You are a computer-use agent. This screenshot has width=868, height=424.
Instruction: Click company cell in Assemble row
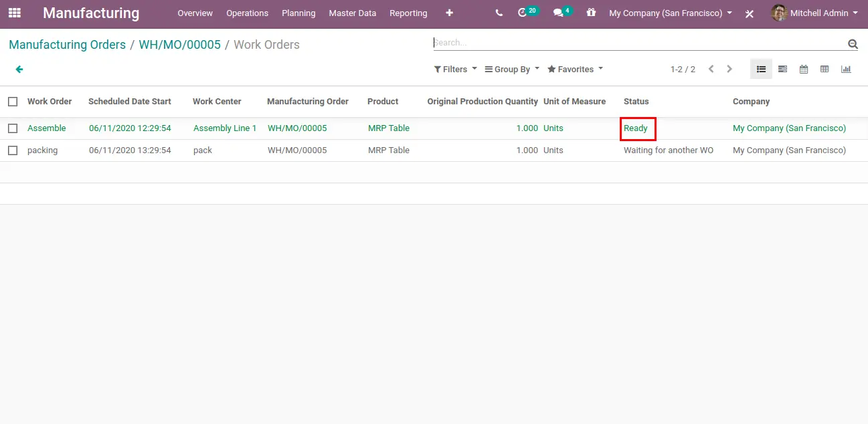789,128
